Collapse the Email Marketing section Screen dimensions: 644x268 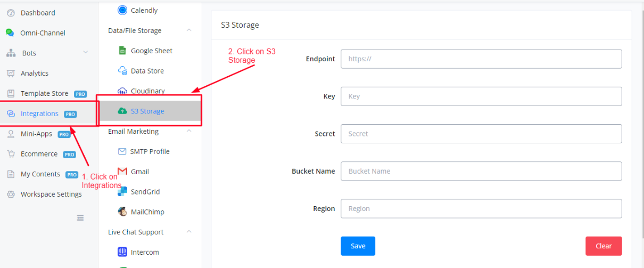point(189,131)
